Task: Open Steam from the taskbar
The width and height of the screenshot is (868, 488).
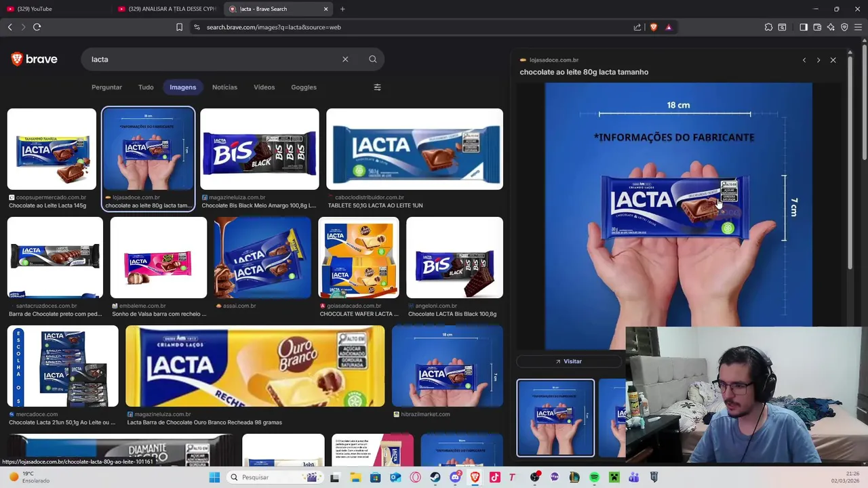Action: point(435,477)
